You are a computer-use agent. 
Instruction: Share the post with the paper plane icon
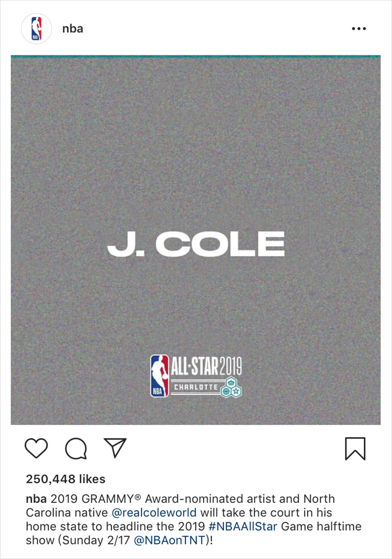click(x=115, y=447)
